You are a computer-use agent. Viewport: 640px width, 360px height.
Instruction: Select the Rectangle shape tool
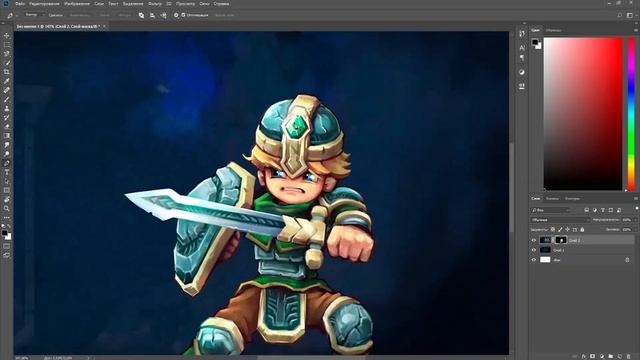(7, 190)
